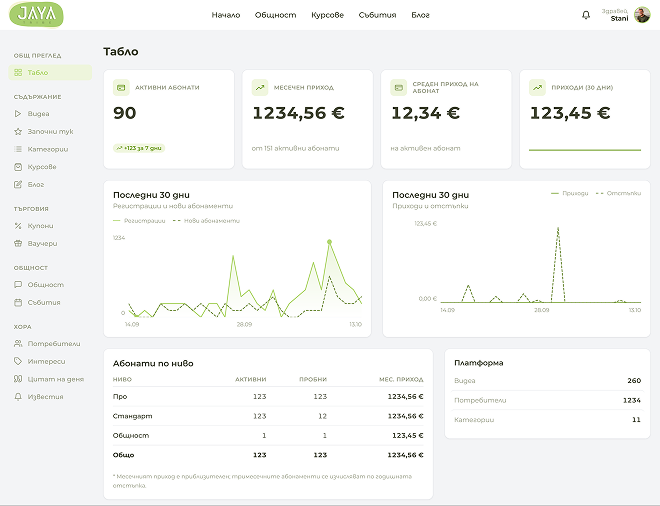This screenshot has width=660, height=506.
Task: Toggle Отстъпки legend in revenue chart
Action: (x=618, y=193)
